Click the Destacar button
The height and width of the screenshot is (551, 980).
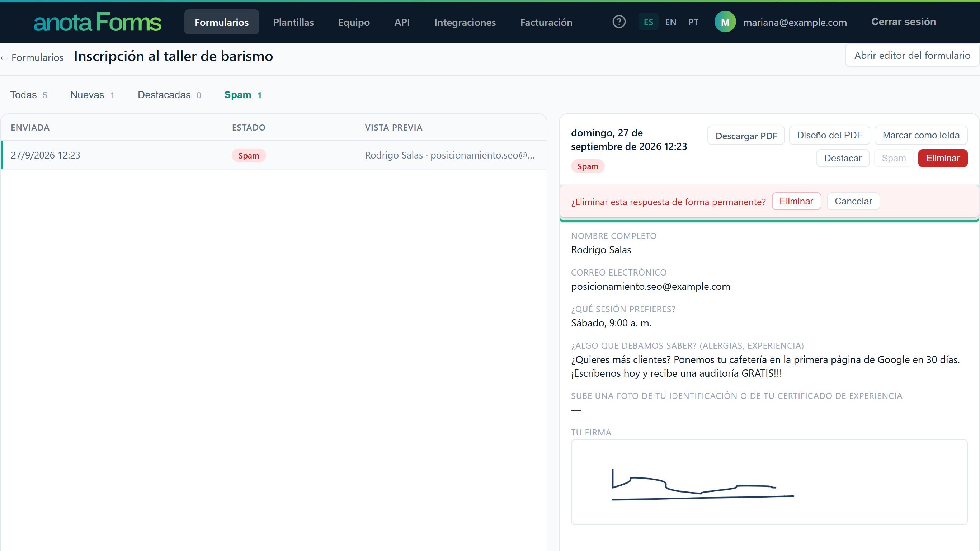[843, 158]
